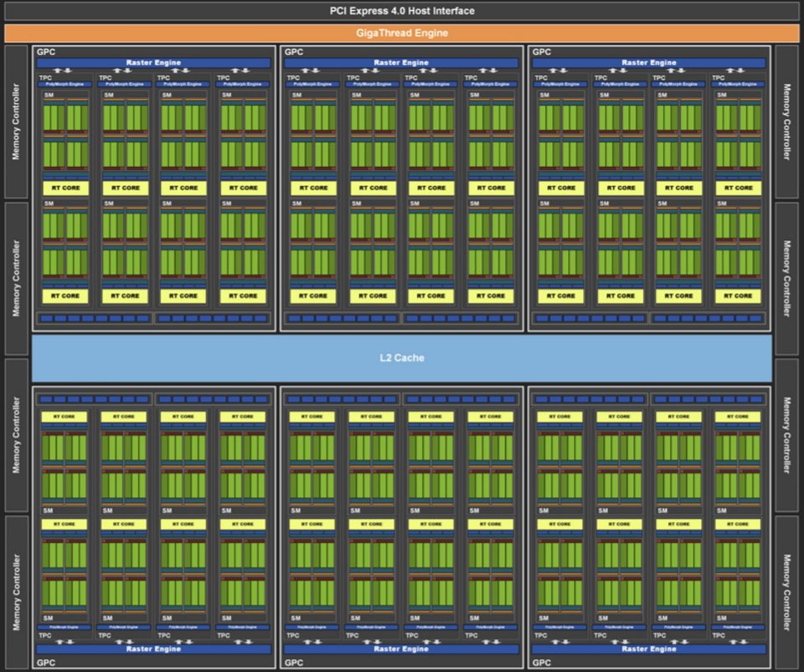
Task: Click the Raster Engine bar in the bottom-left GPC
Action: 153,649
